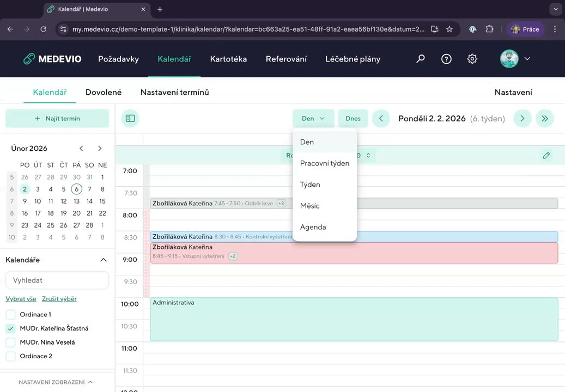Click the pencil edit icon in calendar header
The width and height of the screenshot is (565, 392).
(546, 155)
